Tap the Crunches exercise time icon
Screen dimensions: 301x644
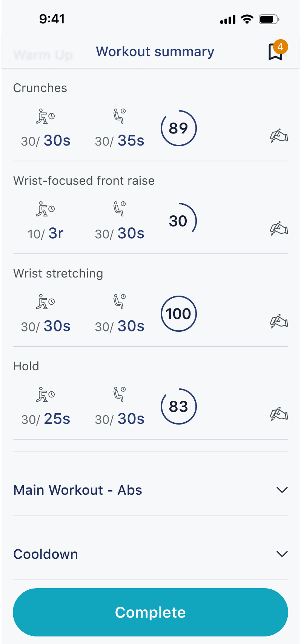(x=45, y=116)
